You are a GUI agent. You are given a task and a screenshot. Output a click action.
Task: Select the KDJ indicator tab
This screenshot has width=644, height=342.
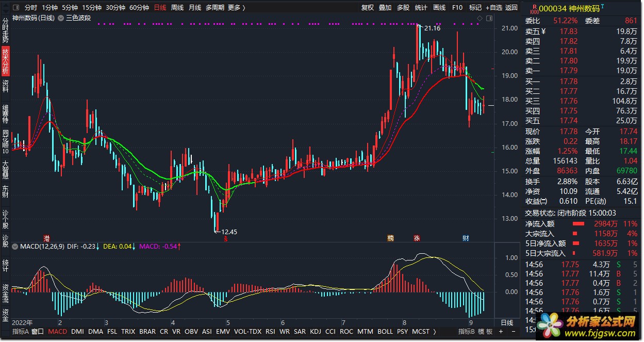click(315, 332)
